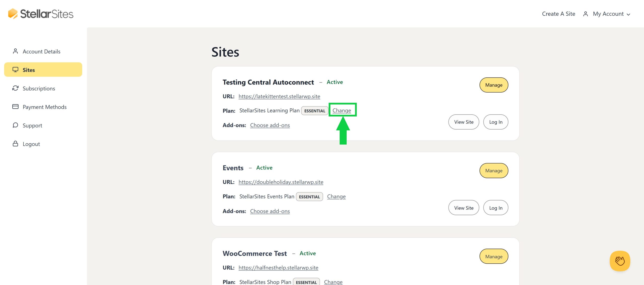Click the Logout padlock icon

(x=15, y=143)
